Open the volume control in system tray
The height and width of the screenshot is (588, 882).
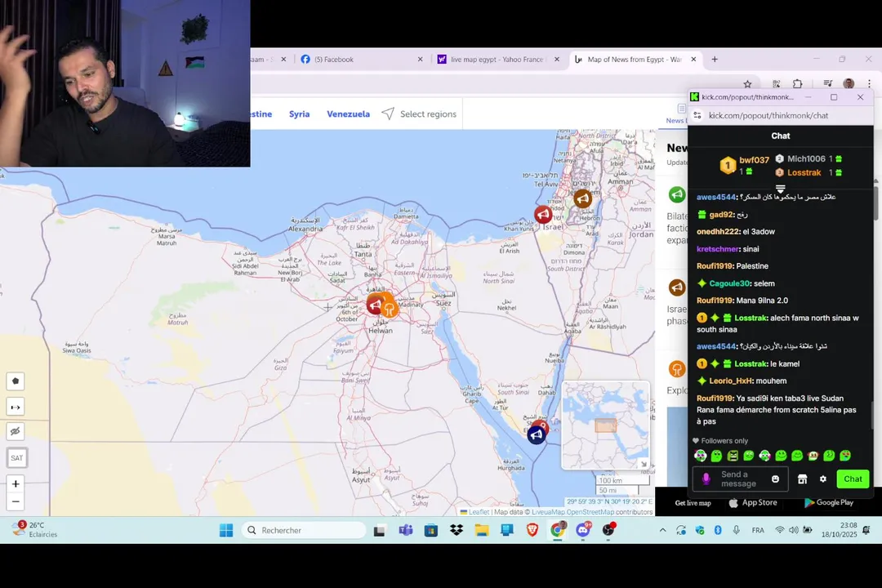[x=794, y=530]
